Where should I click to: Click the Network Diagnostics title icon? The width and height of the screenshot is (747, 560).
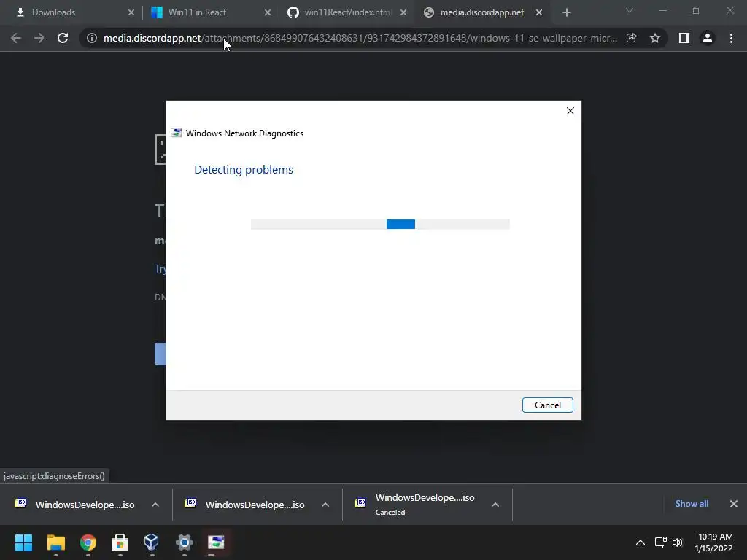point(177,133)
